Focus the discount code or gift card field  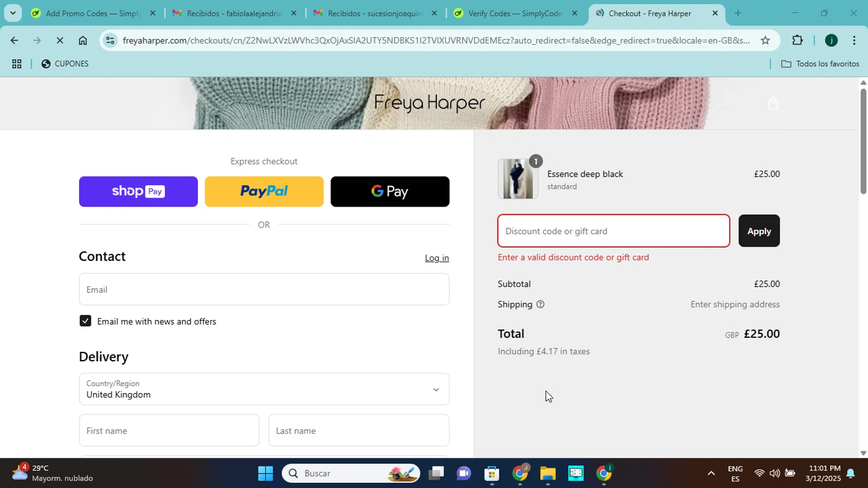(613, 231)
